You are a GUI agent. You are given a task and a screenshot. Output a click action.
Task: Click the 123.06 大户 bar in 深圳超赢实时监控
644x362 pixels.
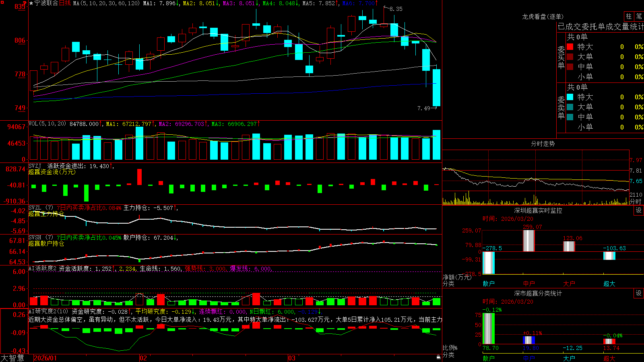pyautogui.click(x=569, y=247)
